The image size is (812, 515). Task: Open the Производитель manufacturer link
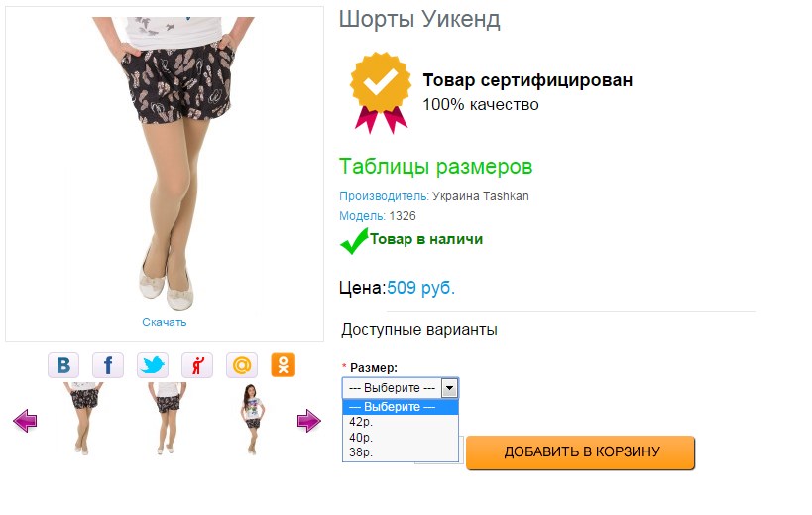[384, 196]
